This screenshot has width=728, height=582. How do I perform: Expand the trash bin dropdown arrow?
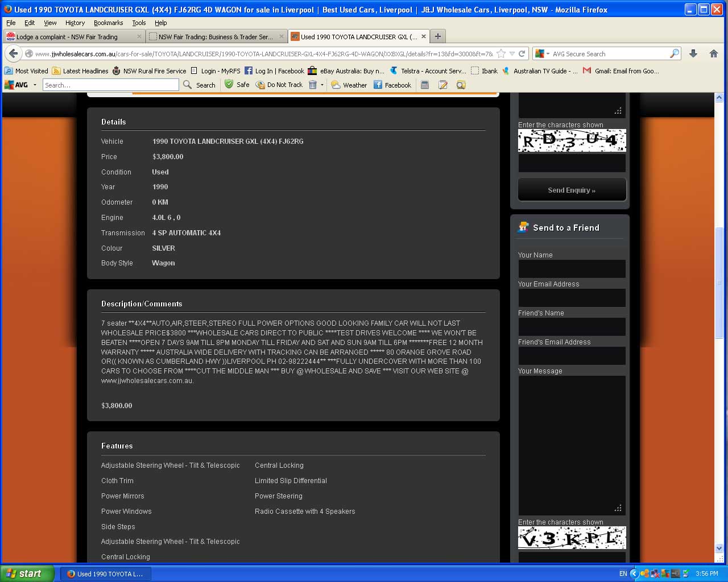[322, 85]
